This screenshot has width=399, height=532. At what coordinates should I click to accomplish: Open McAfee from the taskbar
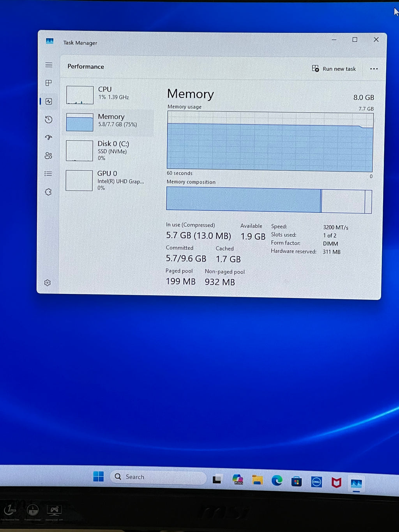[x=336, y=483]
